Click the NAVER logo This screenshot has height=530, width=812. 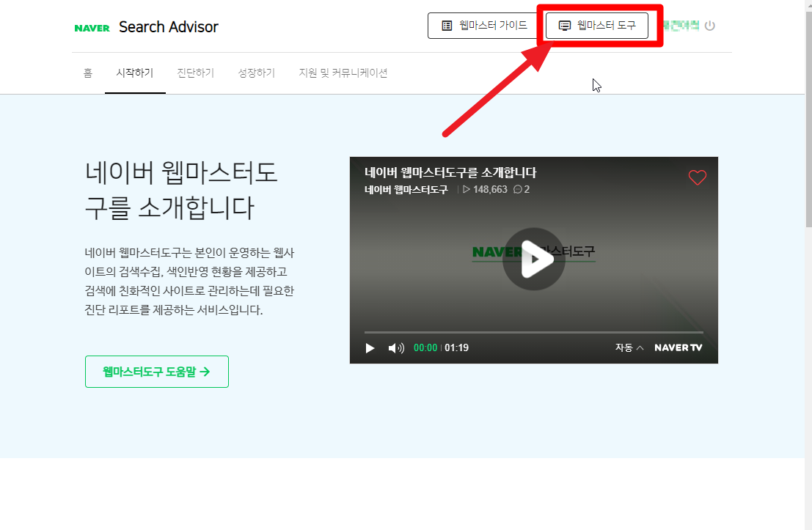92,28
